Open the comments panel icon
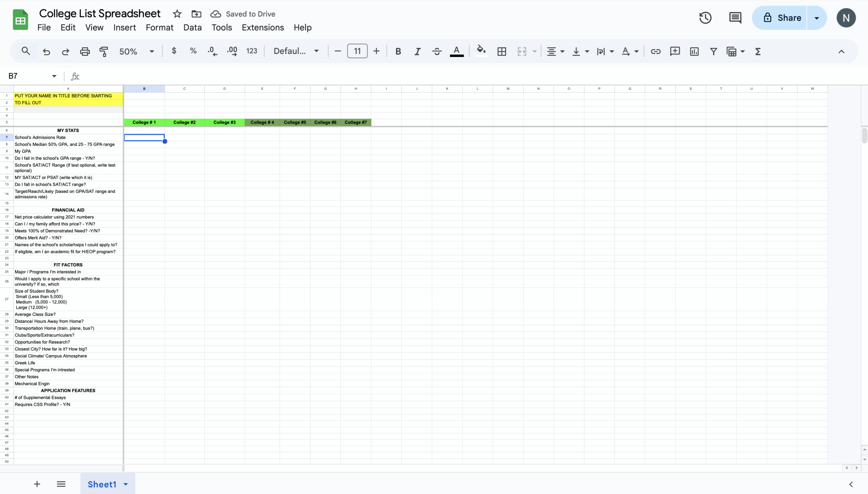Image resolution: width=868 pixels, height=494 pixels. point(735,18)
